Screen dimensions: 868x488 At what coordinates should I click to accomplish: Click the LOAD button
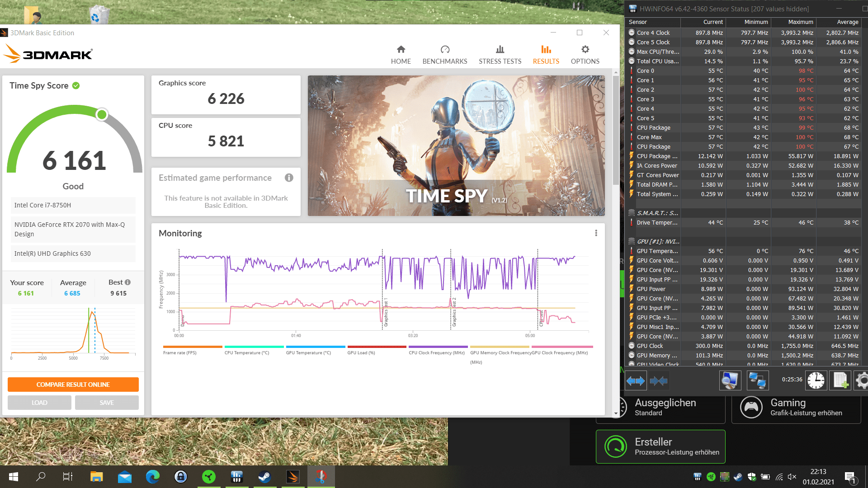pos(39,403)
